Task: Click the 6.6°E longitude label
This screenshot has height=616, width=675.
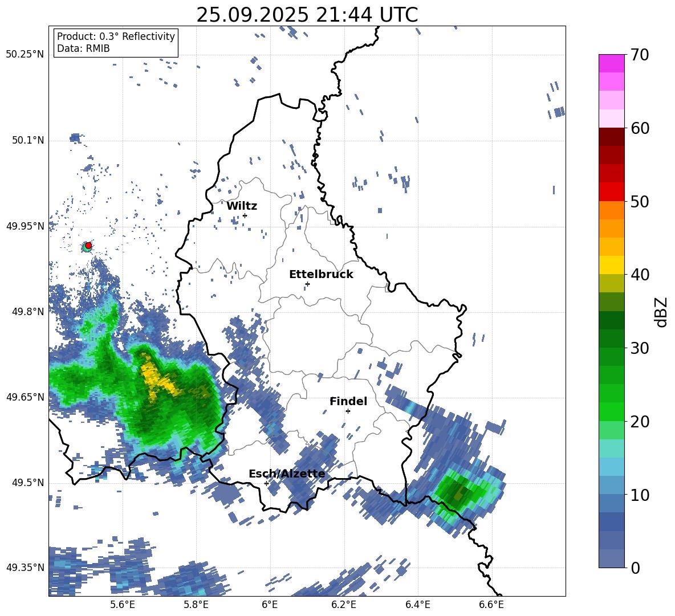Action: (491, 605)
